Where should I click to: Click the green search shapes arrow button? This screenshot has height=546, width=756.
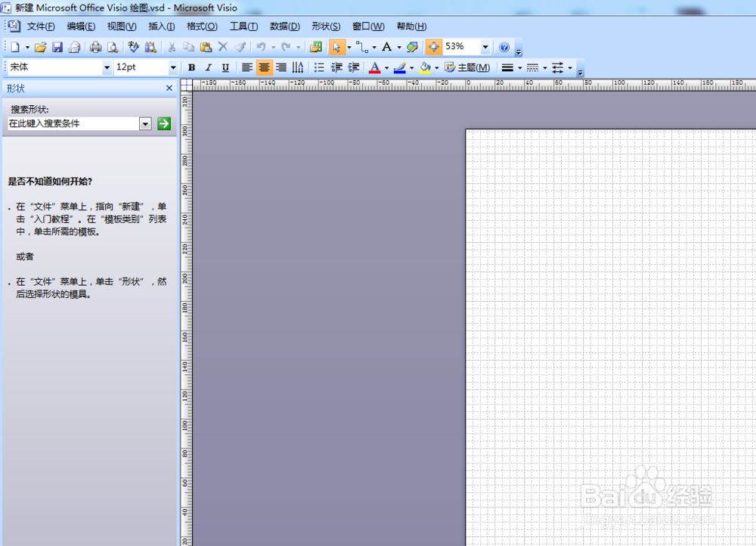pyautogui.click(x=164, y=124)
